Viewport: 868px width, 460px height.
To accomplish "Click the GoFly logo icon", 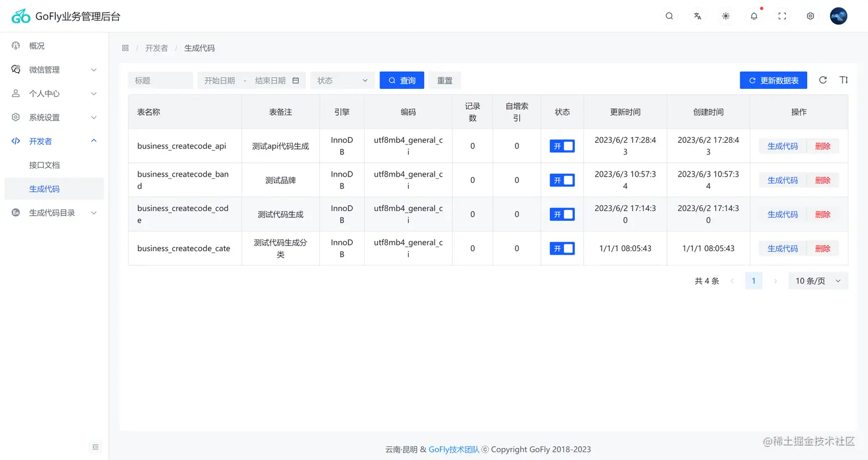I will pos(21,16).
